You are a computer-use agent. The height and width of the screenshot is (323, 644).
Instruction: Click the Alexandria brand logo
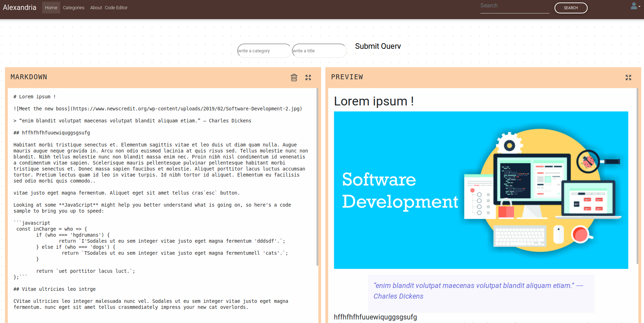pos(19,7)
